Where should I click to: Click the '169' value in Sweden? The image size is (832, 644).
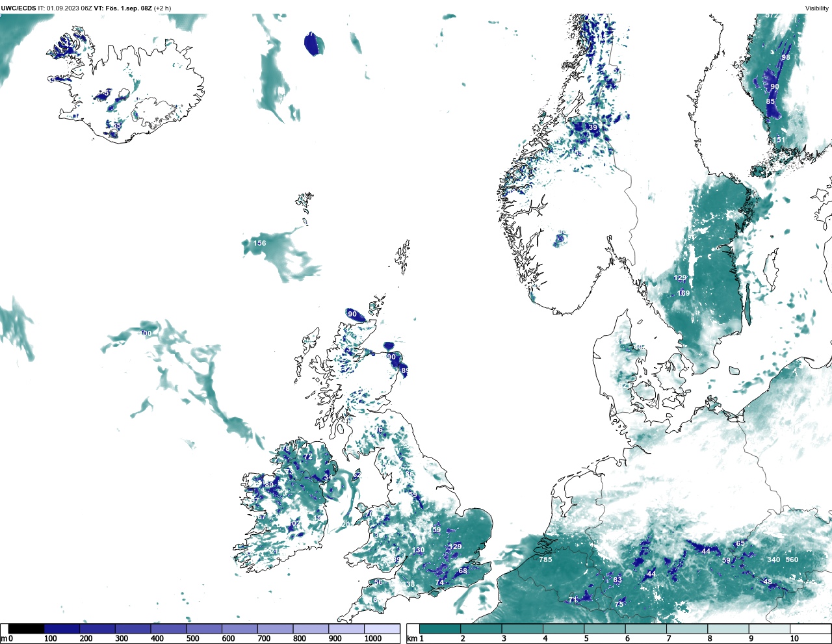683,294
